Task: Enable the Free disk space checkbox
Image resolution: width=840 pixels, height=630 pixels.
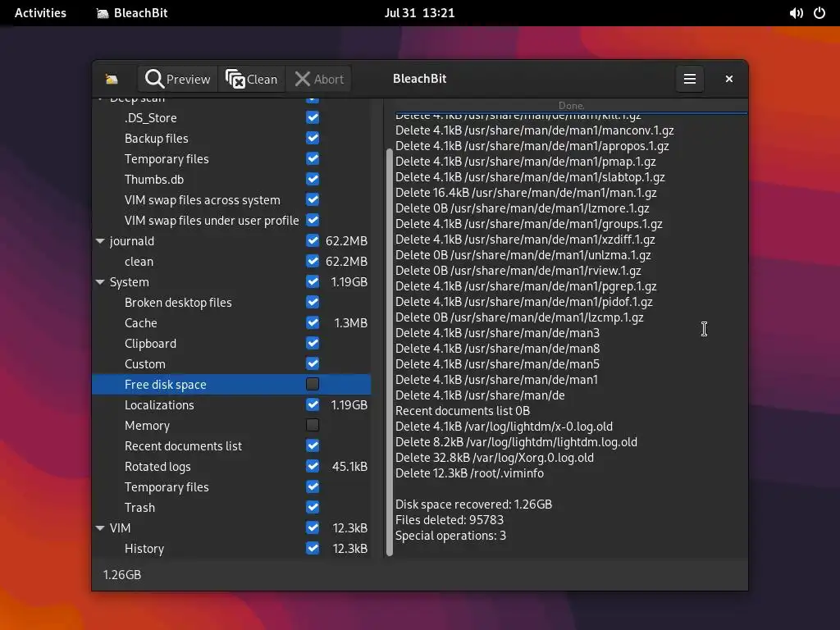Action: coord(313,384)
